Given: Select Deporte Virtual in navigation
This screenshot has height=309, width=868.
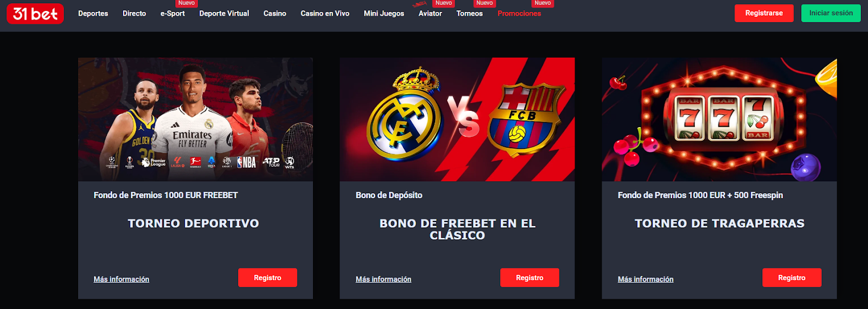Looking at the screenshot, I should (224, 14).
